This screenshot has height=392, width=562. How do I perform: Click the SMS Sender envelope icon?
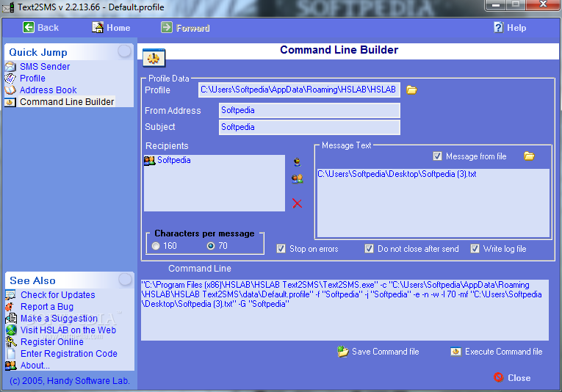[10, 67]
